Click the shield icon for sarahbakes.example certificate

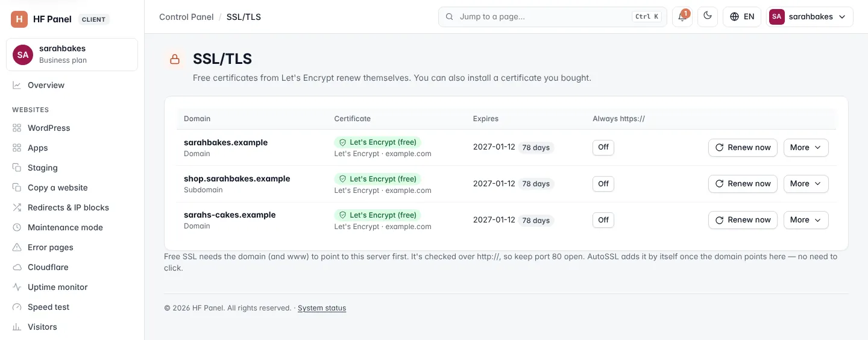pos(342,143)
